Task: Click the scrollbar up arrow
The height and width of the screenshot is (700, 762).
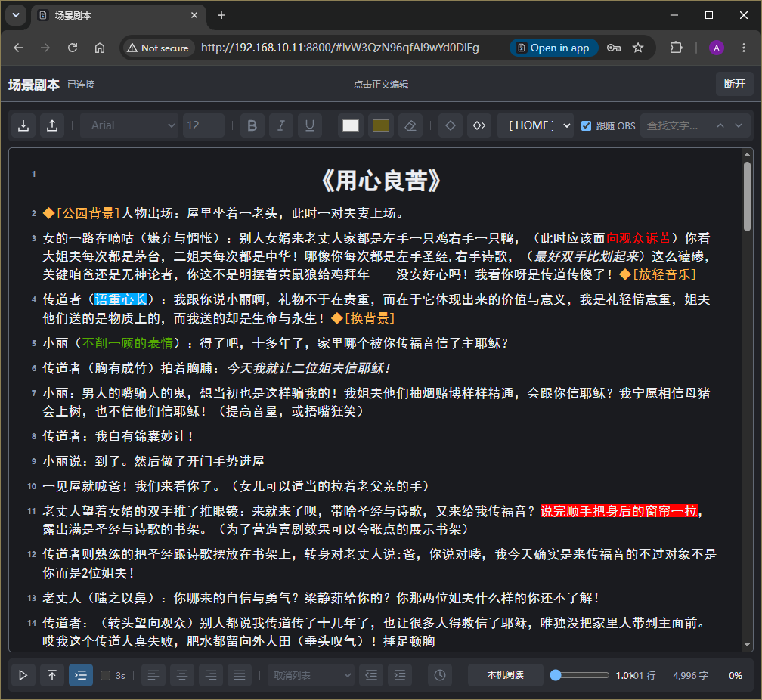Action: click(747, 154)
